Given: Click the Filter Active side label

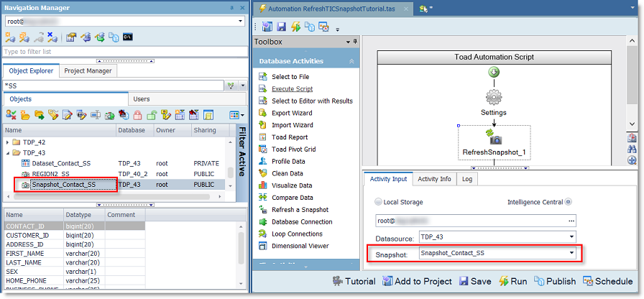Looking at the screenshot, I should (242, 151).
